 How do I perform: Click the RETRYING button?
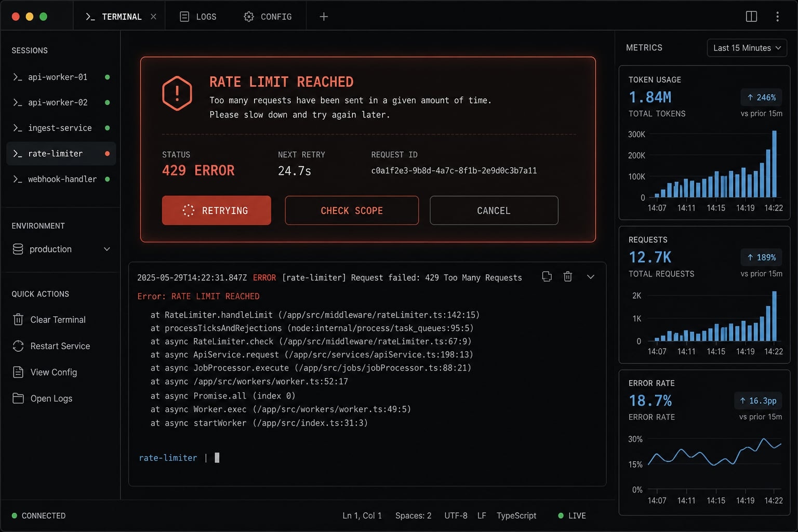point(217,210)
